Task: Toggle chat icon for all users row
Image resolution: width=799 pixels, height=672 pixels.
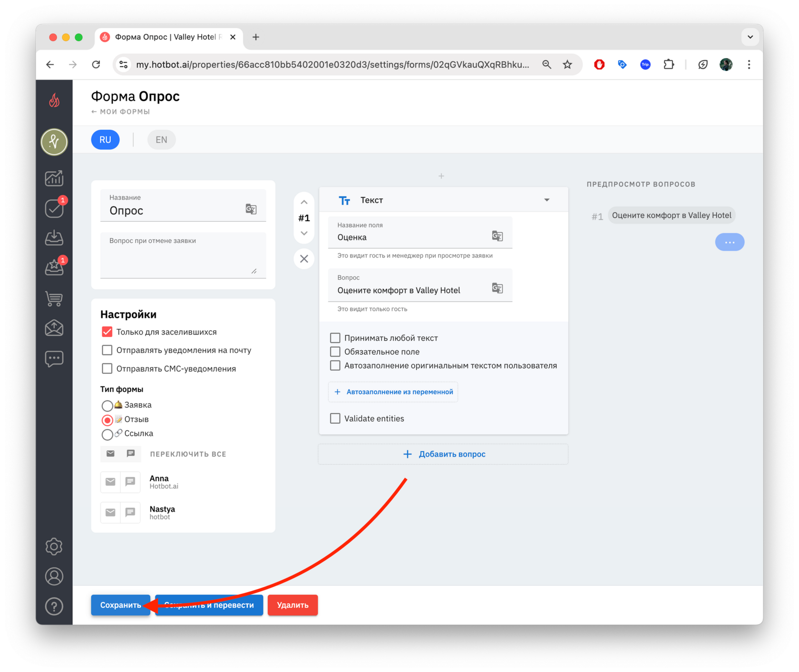Action: (x=131, y=454)
